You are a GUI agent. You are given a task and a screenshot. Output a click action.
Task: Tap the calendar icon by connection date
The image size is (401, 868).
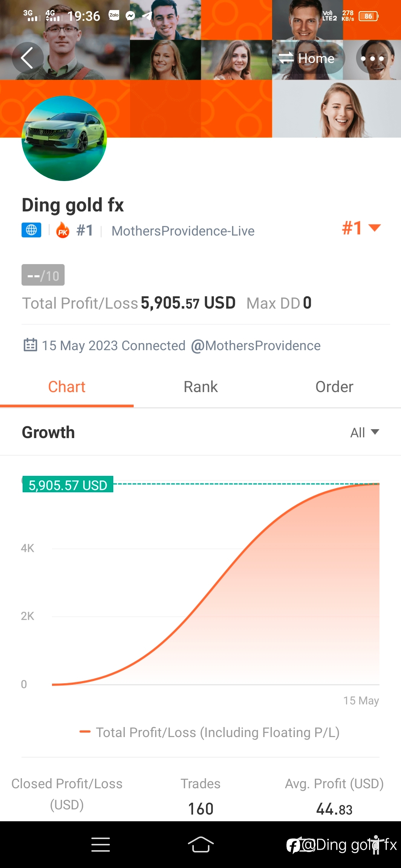(x=30, y=345)
